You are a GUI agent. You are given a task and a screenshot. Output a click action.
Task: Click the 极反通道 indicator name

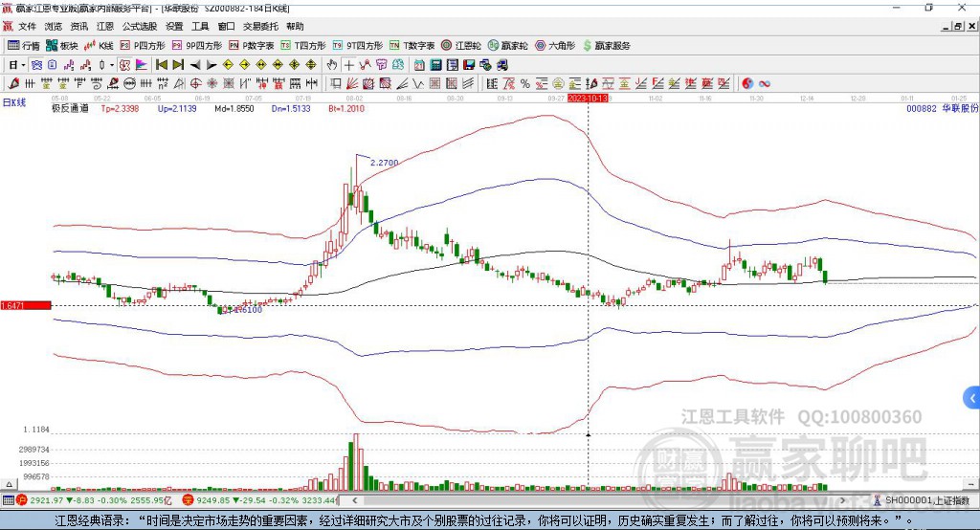(x=70, y=108)
